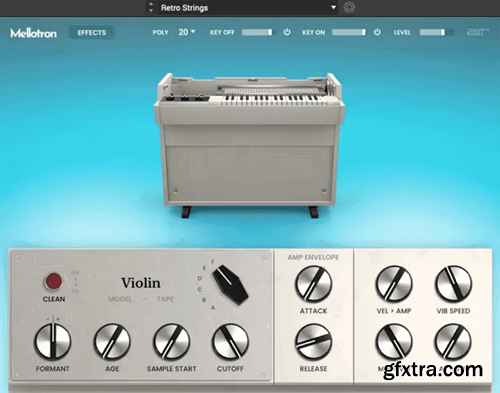Select tape position D
The width and height of the screenshot is (500, 393).
(200, 278)
